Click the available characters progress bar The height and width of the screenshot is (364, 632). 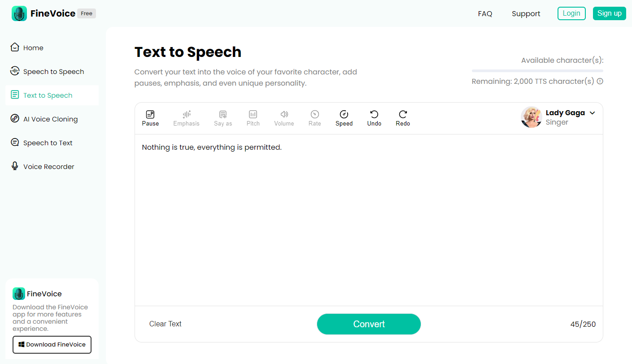click(x=537, y=71)
